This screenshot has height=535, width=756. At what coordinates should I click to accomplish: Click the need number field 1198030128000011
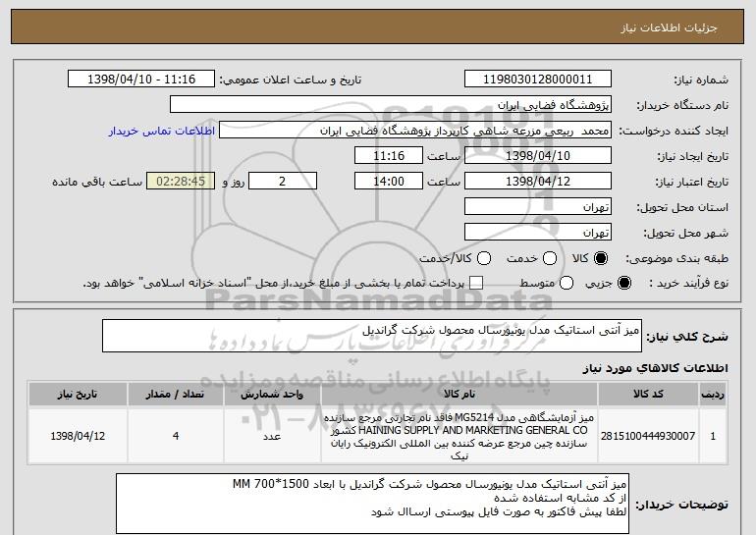point(538,80)
